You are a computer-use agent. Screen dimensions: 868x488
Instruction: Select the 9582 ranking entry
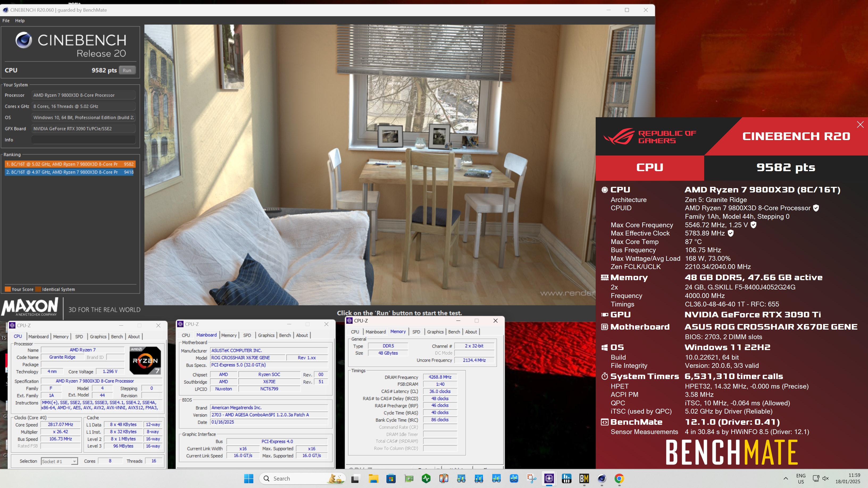pyautogui.click(x=70, y=164)
